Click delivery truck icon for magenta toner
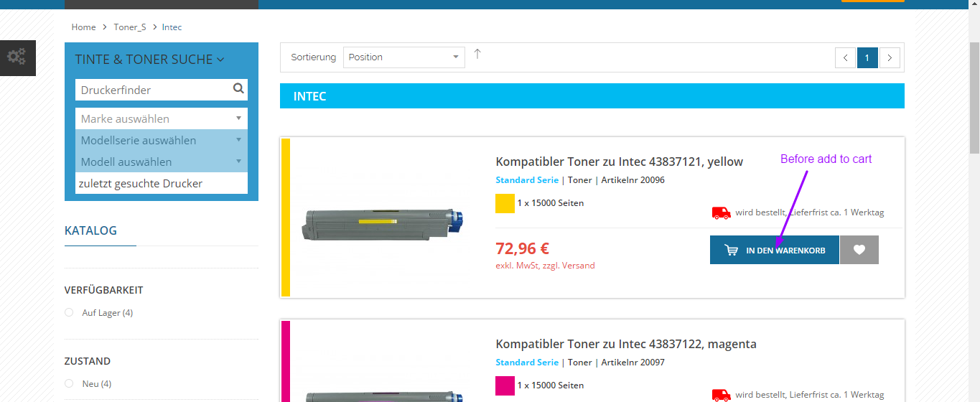 pyautogui.click(x=721, y=395)
